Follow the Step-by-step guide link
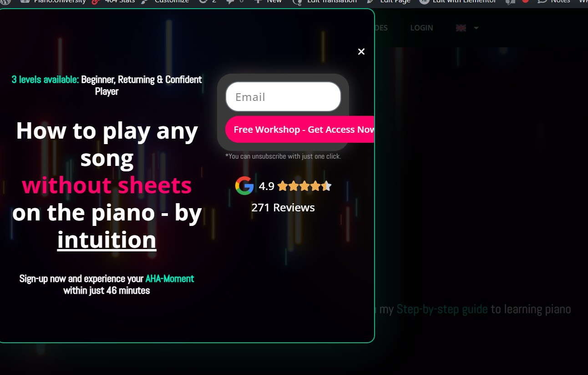 tap(442, 310)
